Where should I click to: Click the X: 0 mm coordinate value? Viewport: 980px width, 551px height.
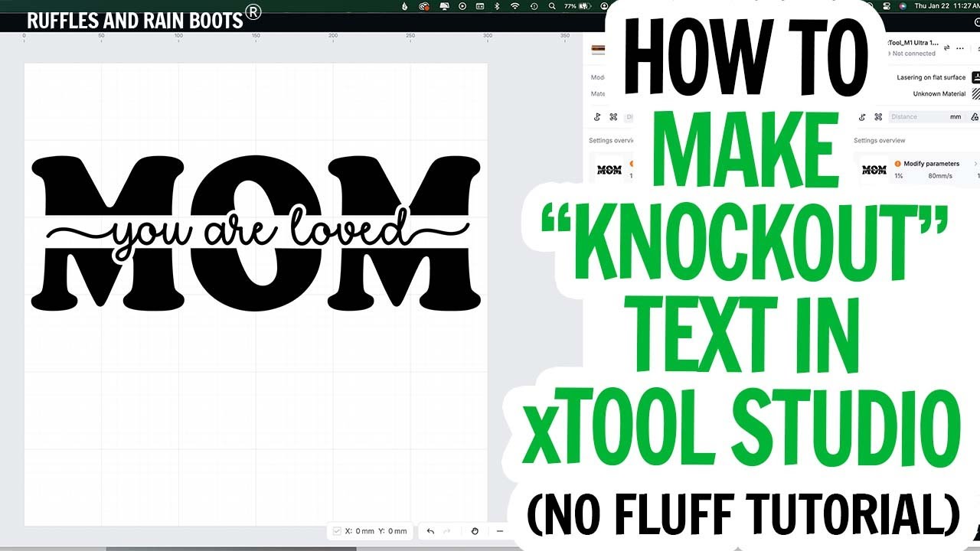click(x=359, y=531)
